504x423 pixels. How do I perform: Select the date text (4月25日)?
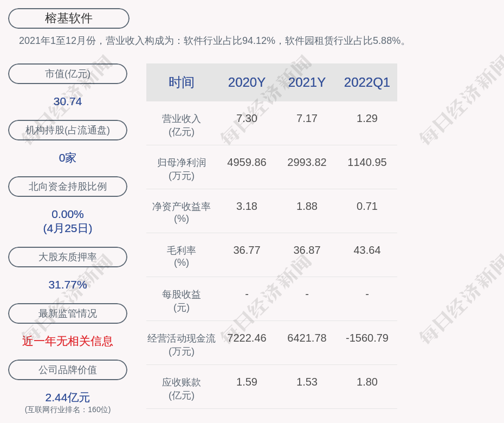pos(68,228)
